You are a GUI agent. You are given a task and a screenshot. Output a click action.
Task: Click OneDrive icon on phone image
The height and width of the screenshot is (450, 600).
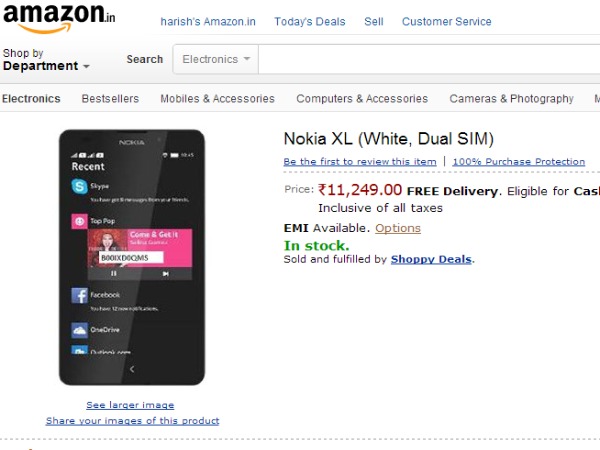[x=79, y=329]
